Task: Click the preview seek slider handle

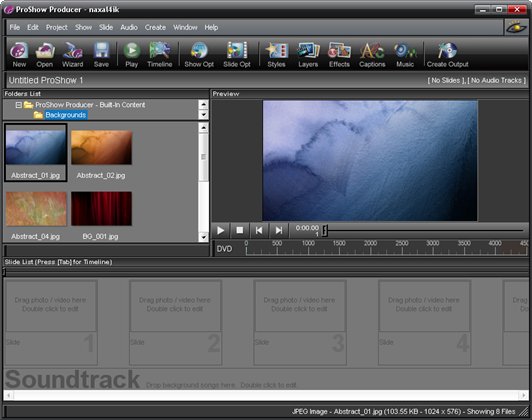Action: click(325, 231)
